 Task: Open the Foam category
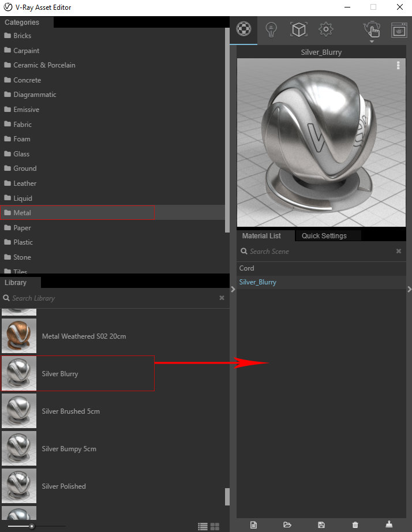pyautogui.click(x=112, y=139)
